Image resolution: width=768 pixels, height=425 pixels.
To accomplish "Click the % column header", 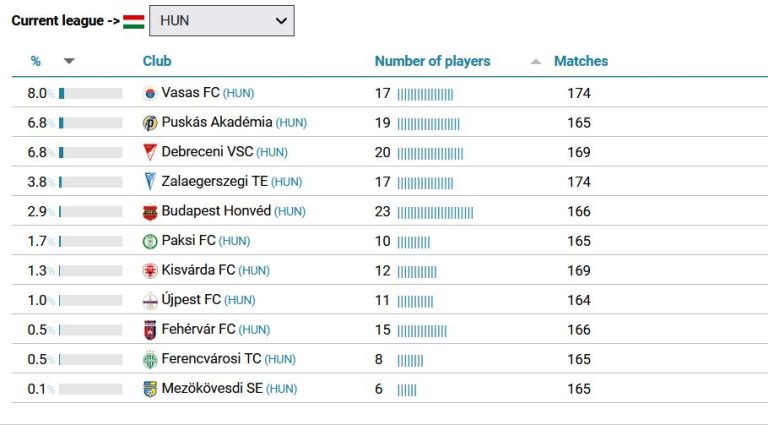I will pos(36,61).
